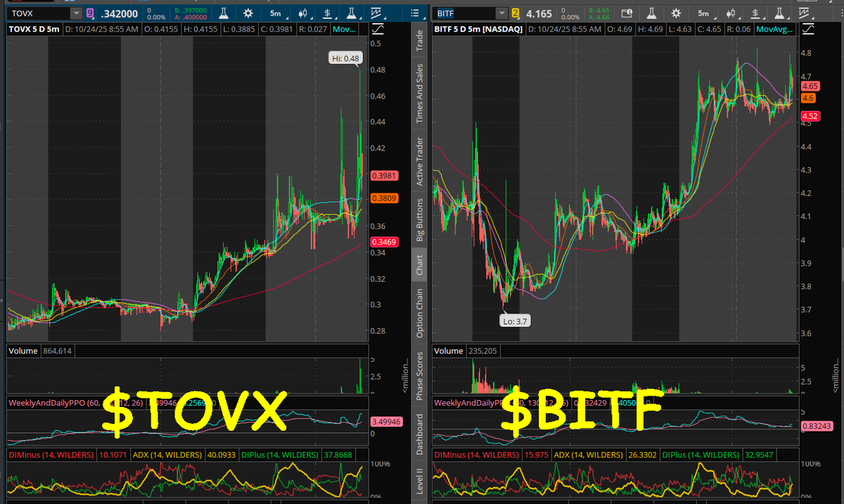Switch to Phase Scores side tab
The height and width of the screenshot is (504, 844).
[420, 376]
